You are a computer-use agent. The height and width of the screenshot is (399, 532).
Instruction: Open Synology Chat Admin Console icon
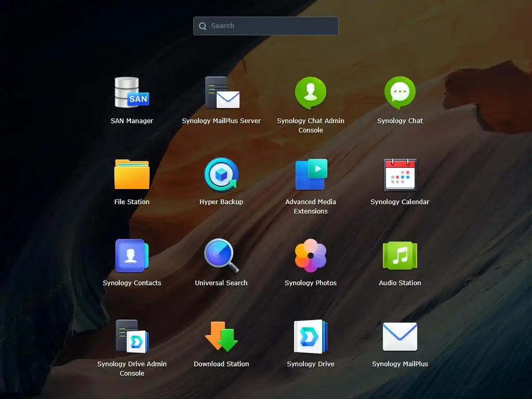point(311,93)
